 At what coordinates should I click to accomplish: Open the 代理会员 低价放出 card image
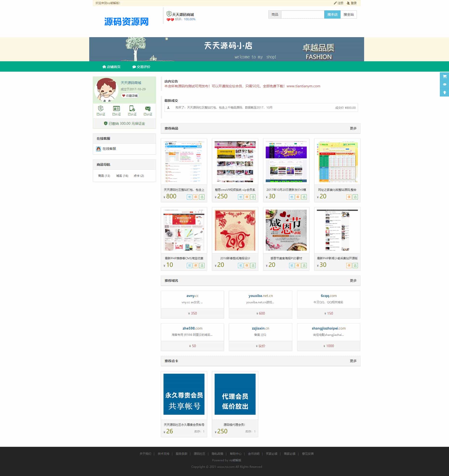click(x=235, y=394)
